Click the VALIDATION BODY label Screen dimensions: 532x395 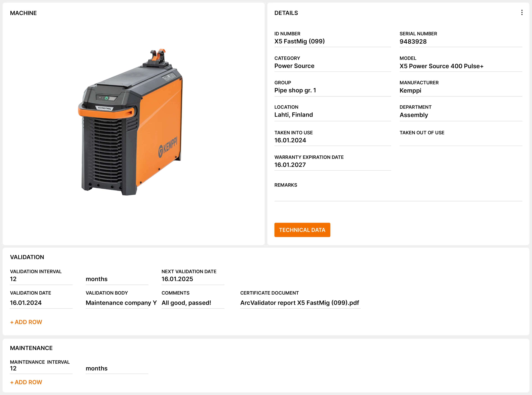click(x=107, y=293)
